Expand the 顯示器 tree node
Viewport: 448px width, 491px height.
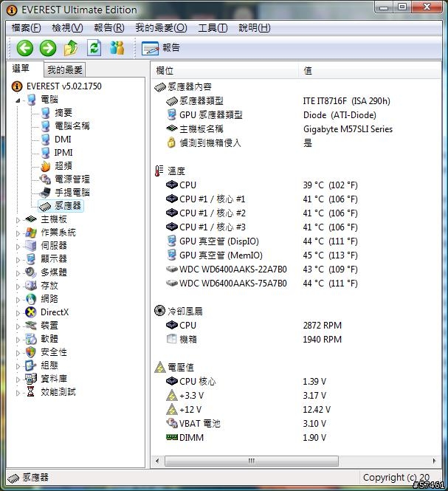(18, 260)
